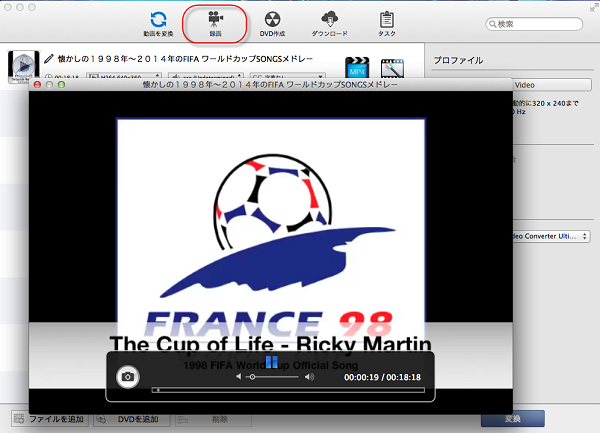Click the search field 検索
Viewport: 600px width, 433px height.
(534, 24)
